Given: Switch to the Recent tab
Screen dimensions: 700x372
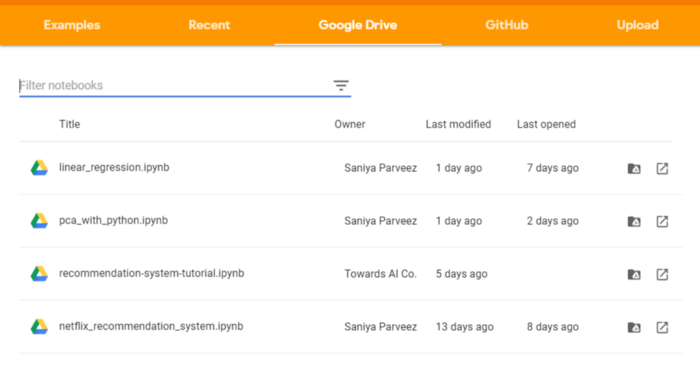Looking at the screenshot, I should tap(209, 25).
